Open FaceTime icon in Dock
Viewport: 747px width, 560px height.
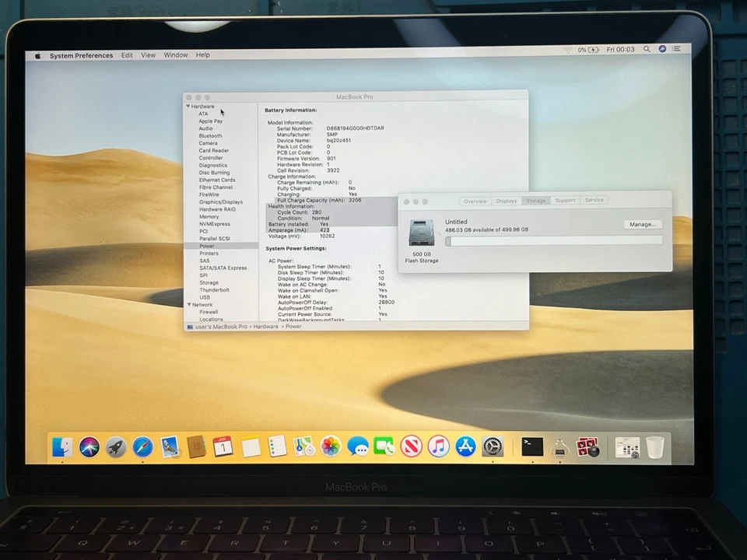pyautogui.click(x=384, y=446)
